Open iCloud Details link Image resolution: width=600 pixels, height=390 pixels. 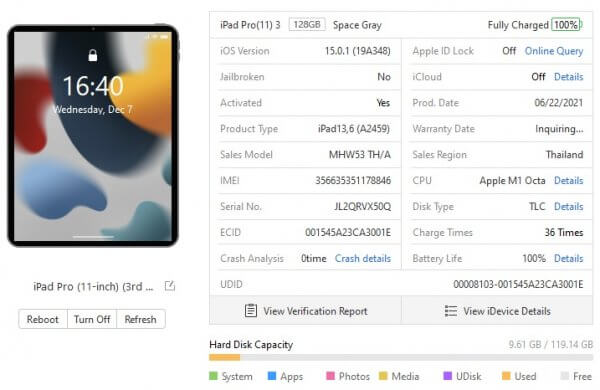click(x=569, y=77)
